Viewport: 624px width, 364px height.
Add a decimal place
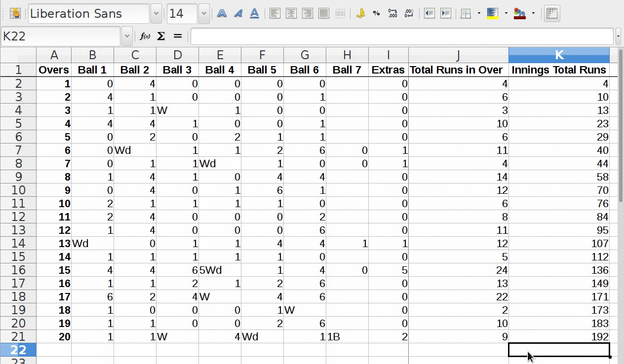(x=393, y=14)
